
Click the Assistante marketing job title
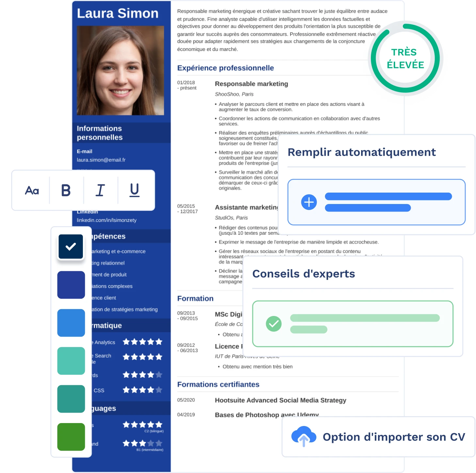246,207
